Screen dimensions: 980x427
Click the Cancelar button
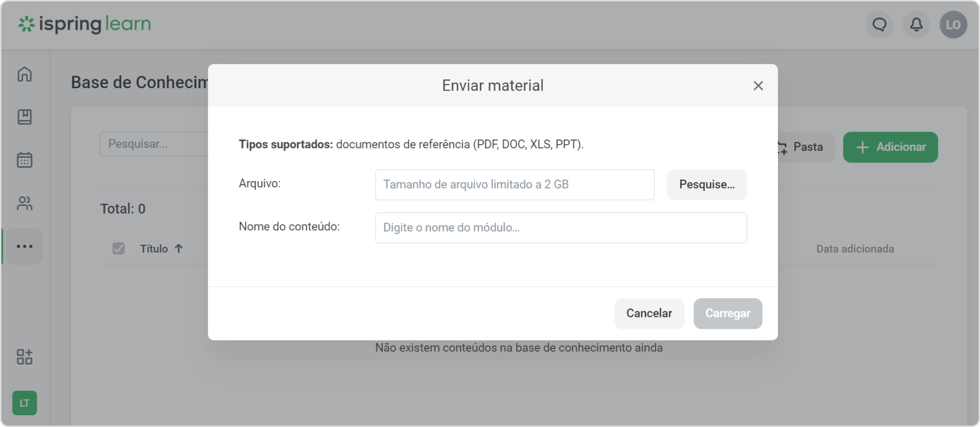coord(649,314)
